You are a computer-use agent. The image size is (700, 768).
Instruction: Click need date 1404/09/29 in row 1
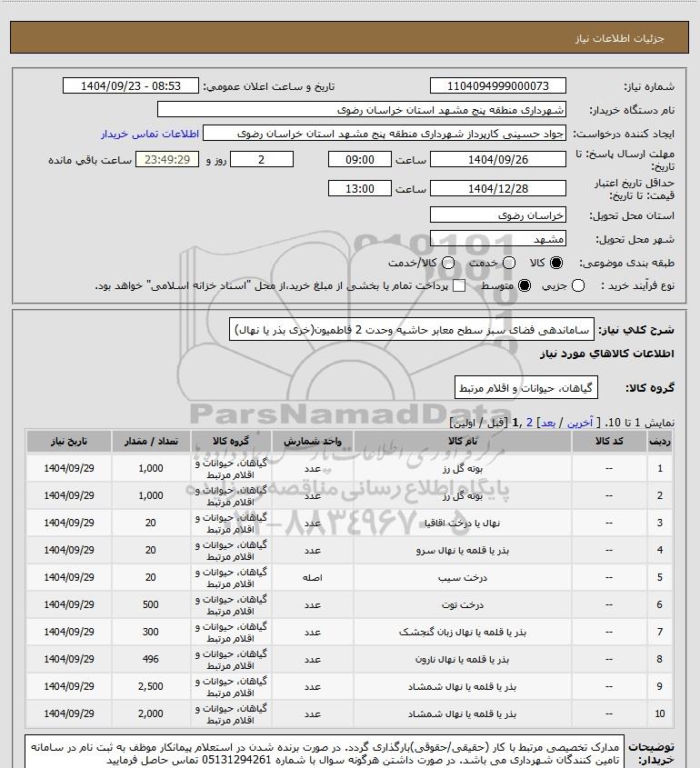[x=68, y=468]
